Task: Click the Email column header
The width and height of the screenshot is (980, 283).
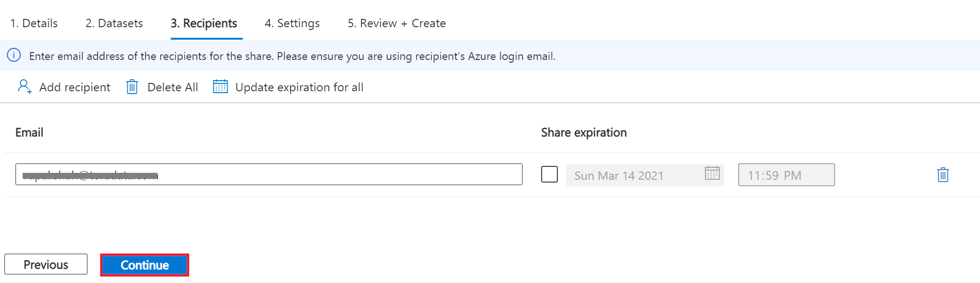Action: [x=30, y=133]
